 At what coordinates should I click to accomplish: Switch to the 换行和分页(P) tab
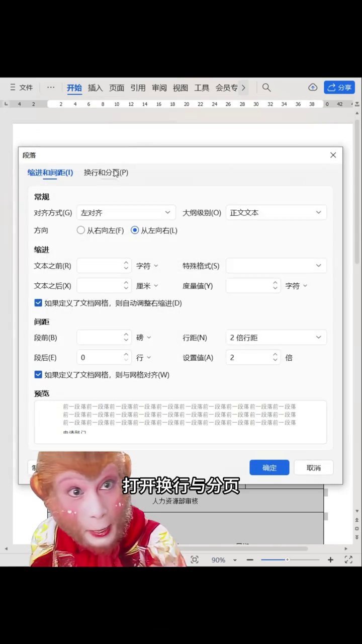[x=106, y=173]
